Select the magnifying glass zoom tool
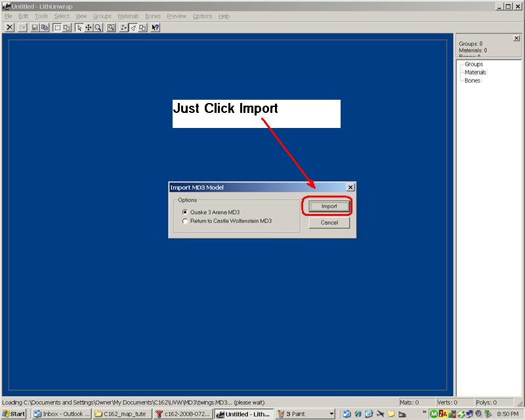This screenshot has height=420, width=525. 98,28
